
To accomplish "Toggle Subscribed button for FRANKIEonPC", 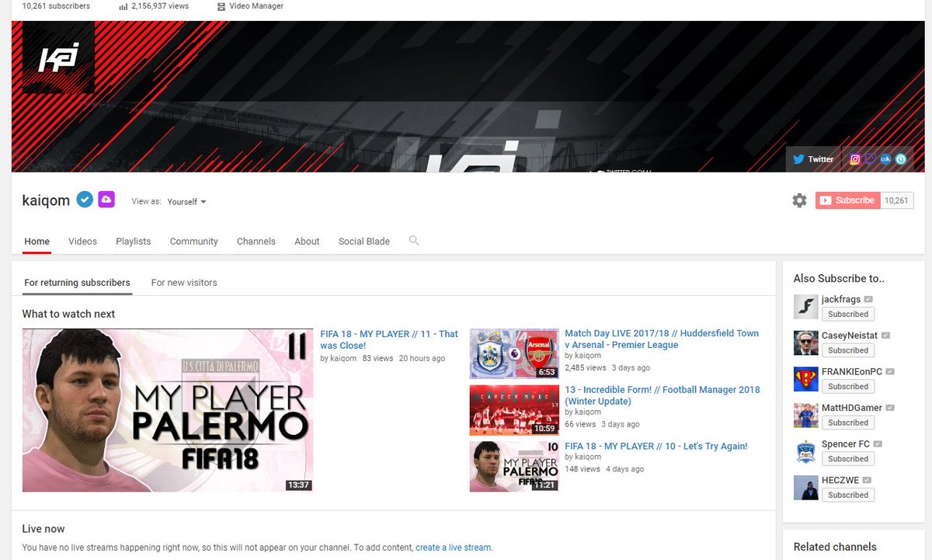I will pyautogui.click(x=848, y=387).
